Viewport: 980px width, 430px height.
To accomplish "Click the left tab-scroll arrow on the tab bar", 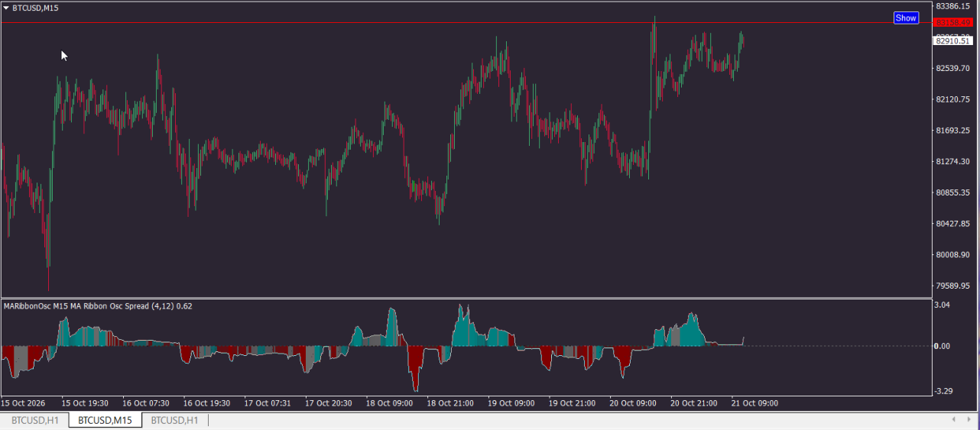I will pos(953,419).
